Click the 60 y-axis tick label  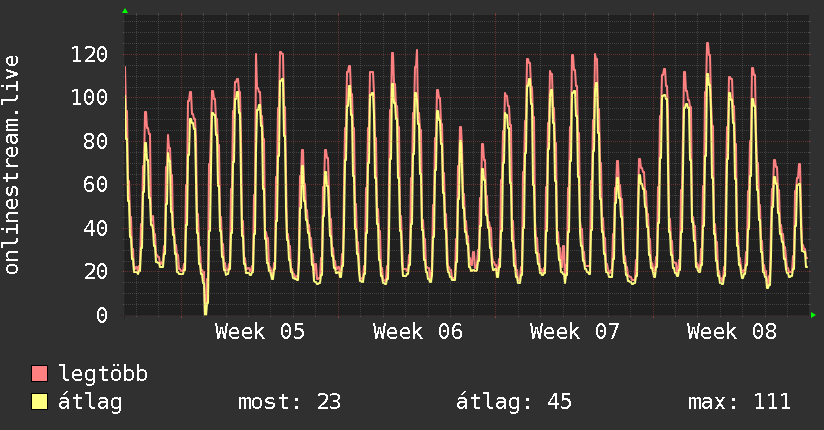pyautogui.click(x=96, y=185)
